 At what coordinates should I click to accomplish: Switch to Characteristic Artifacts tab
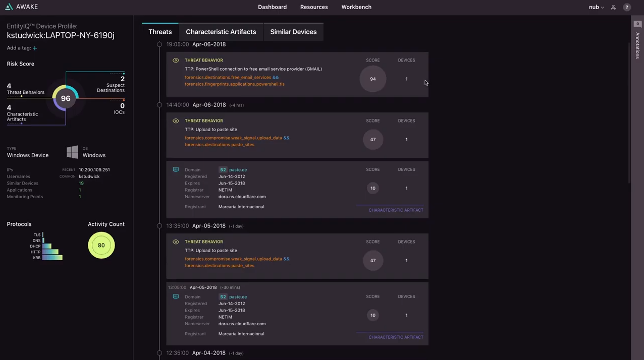click(221, 32)
